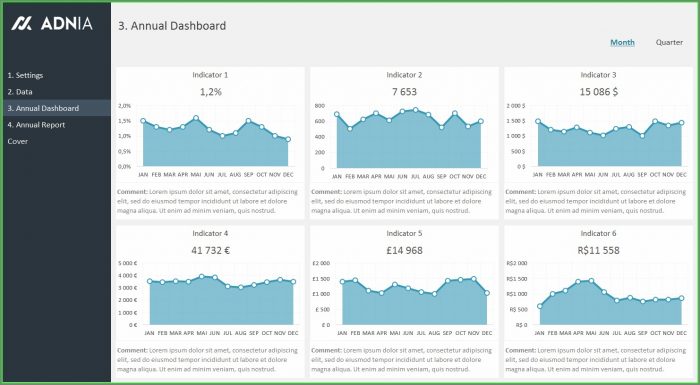
Task: Click the JUL data point in Indicator 2
Action: 416,110
